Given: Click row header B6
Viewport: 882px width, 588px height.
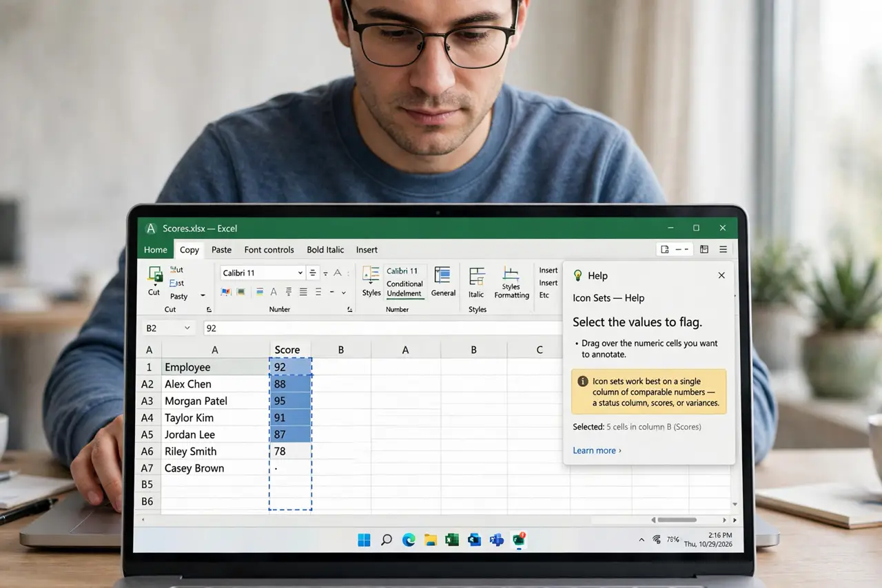Looking at the screenshot, I should [147, 501].
